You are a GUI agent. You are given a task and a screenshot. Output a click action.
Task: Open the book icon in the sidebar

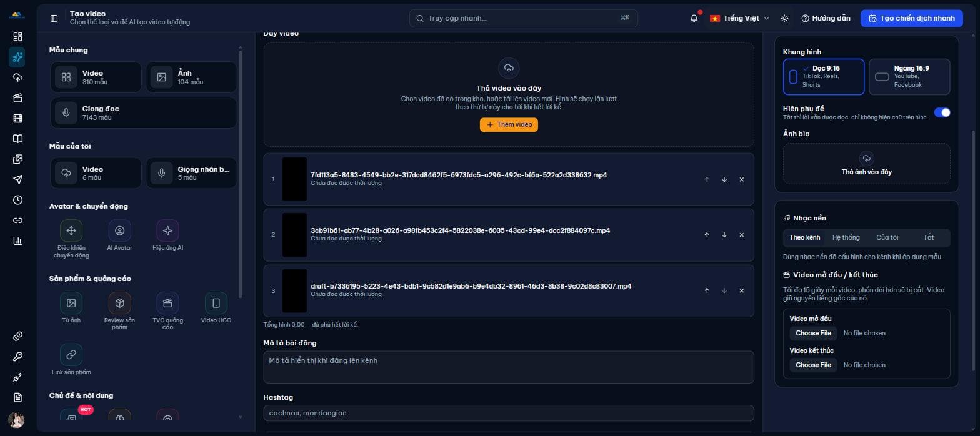17,139
